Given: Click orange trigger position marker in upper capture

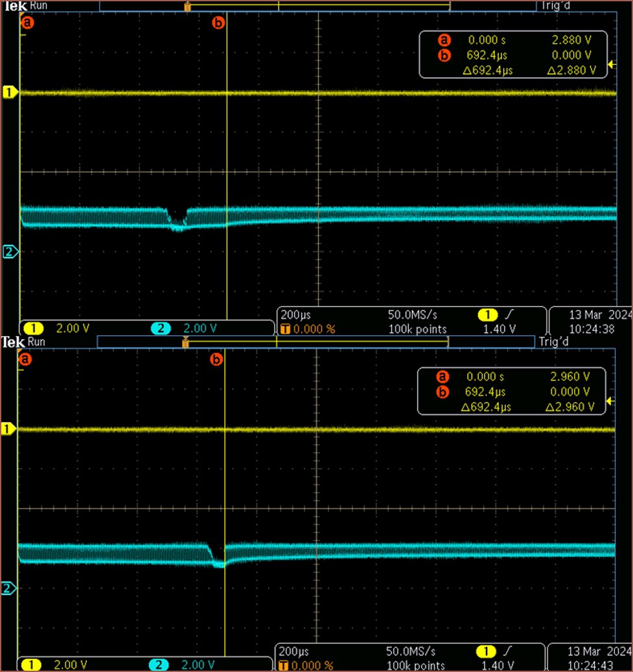Looking at the screenshot, I should [x=187, y=7].
